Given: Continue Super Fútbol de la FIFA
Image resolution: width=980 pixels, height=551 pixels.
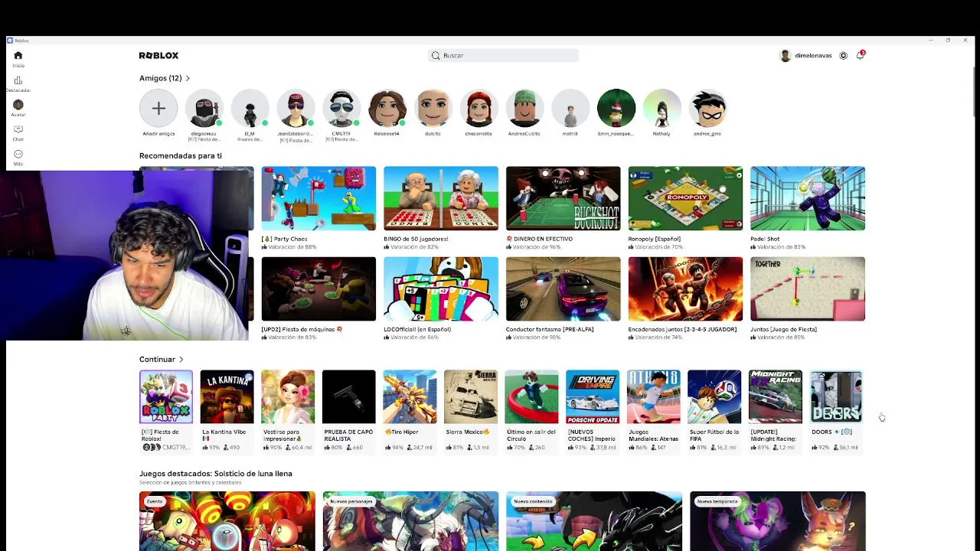Looking at the screenshot, I should [714, 396].
